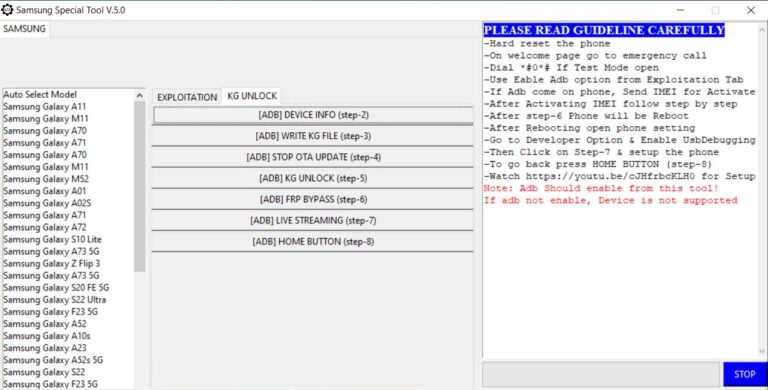Pick Samsung Galaxy S10 Lite
Screen dimensions: 768x390
coord(52,239)
